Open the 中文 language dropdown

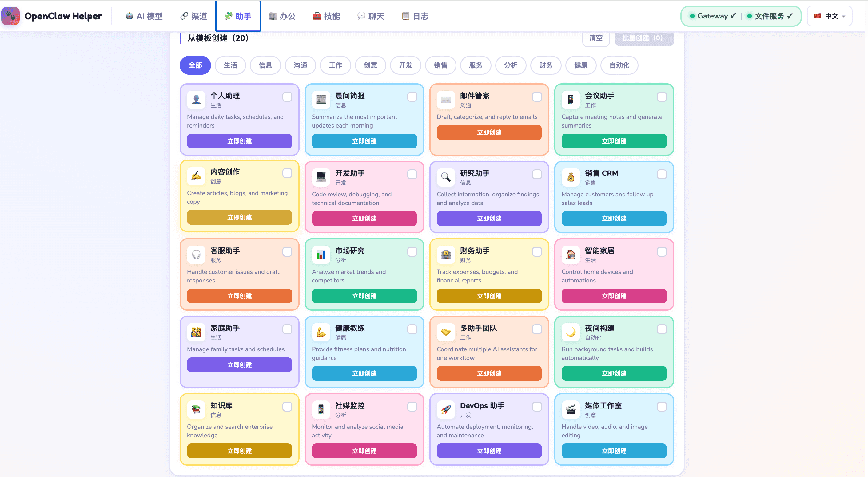click(x=829, y=16)
